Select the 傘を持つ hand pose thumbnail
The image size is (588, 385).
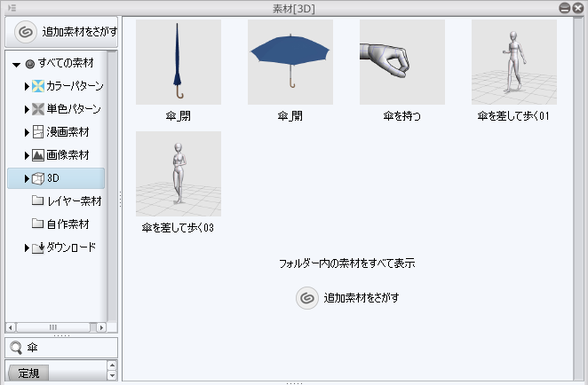pyautogui.click(x=402, y=62)
